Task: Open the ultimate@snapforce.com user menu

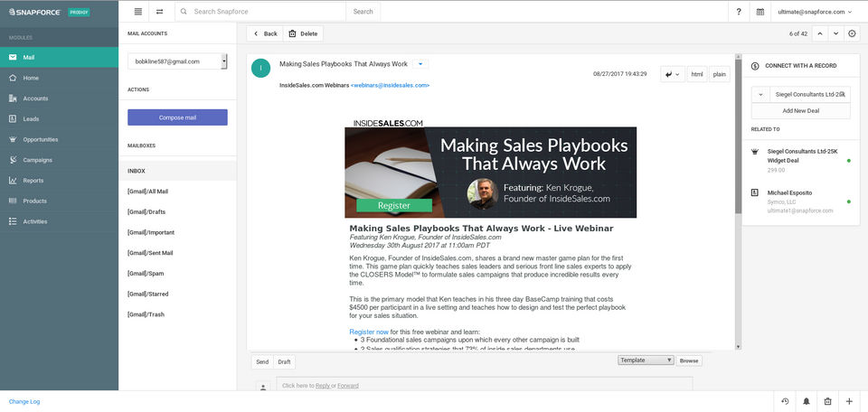Action: 815,12
